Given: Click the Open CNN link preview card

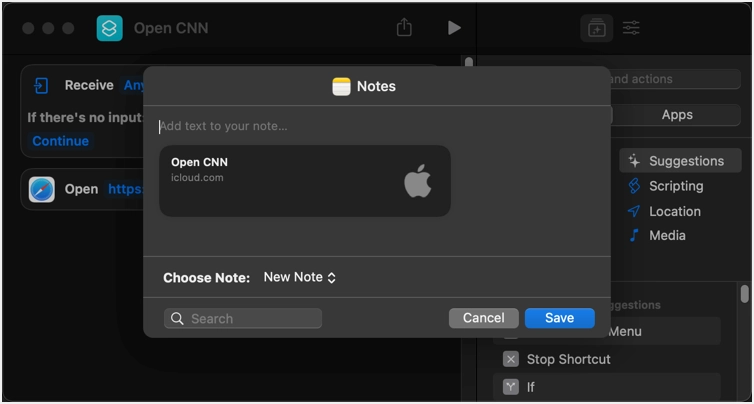Looking at the screenshot, I should (x=305, y=181).
